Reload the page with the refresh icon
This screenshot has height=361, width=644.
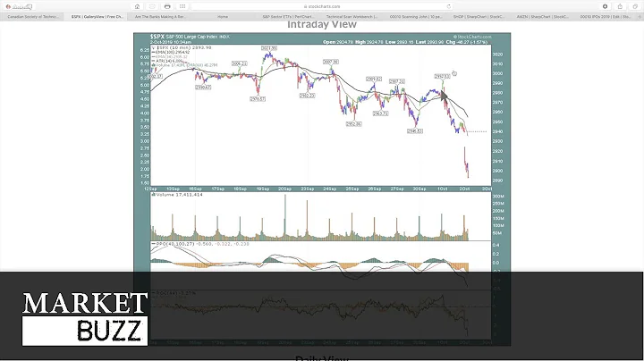coord(448,6)
